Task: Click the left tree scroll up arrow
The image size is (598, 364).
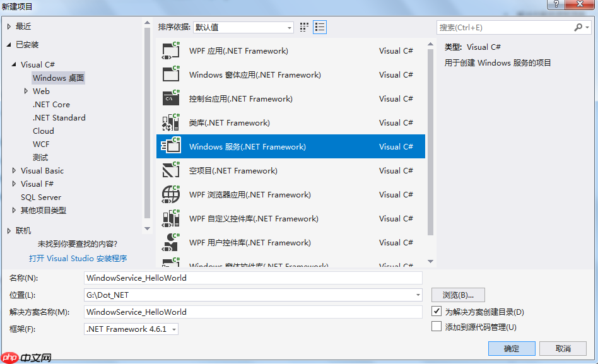Action: 147,23
